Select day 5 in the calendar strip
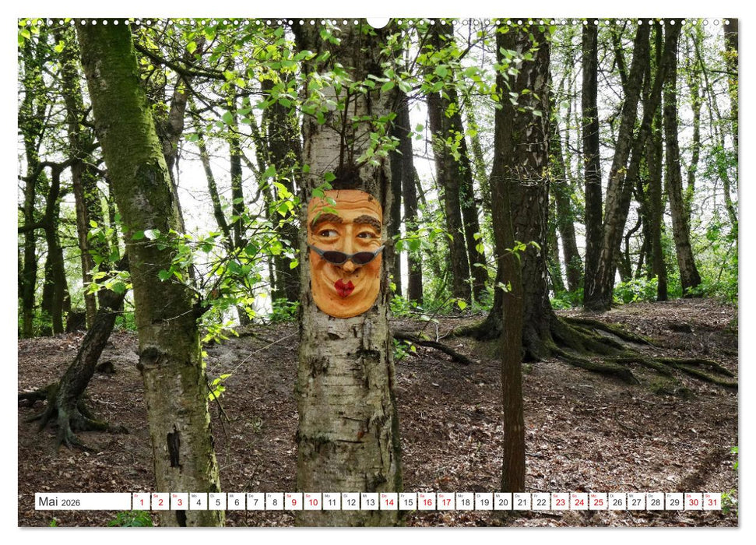Viewport: 756px width, 545px height. (x=217, y=501)
